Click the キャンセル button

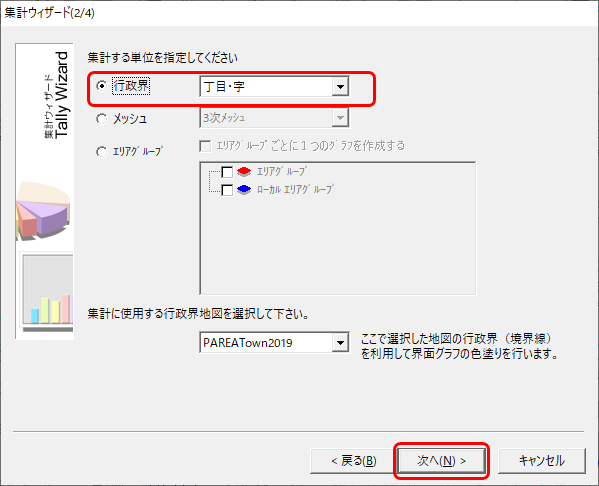542,461
